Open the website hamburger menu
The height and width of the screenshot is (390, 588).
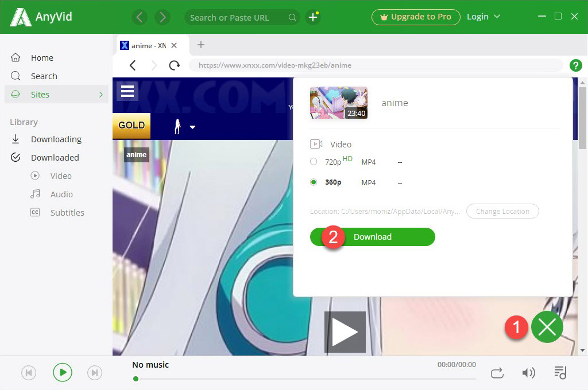coord(127,91)
